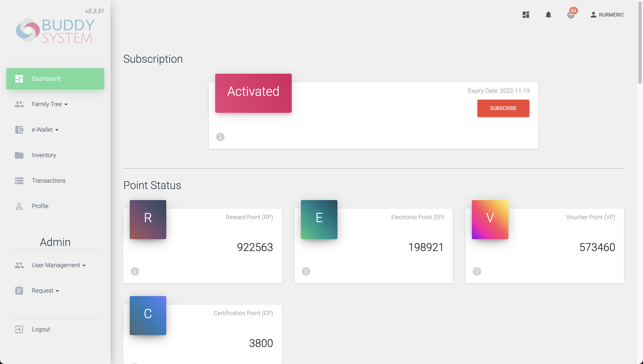Image resolution: width=643 pixels, height=364 pixels.
Task: Open the Profile menu item
Action: [40, 206]
